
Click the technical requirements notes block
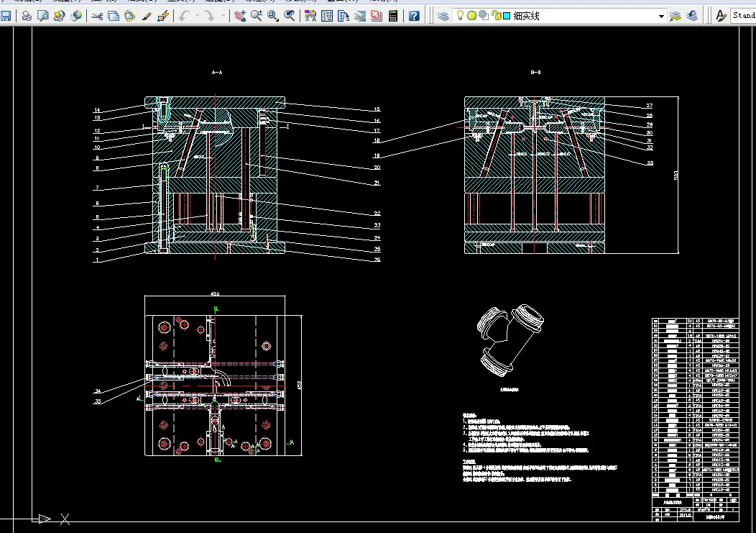(x=525, y=432)
